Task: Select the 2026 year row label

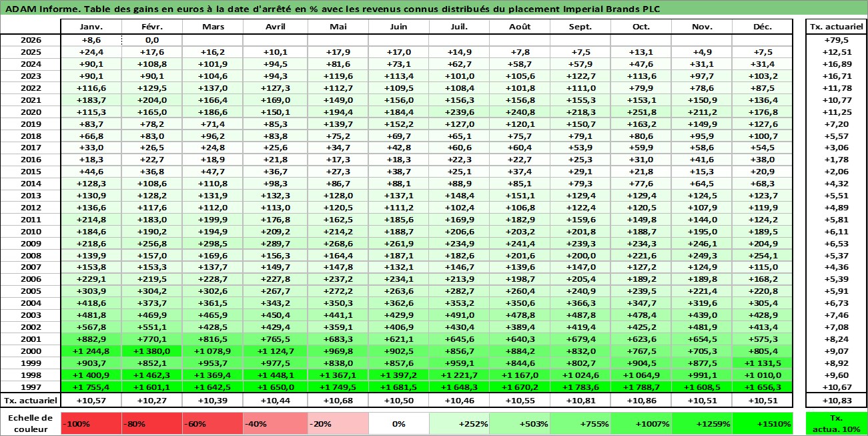Action: (31, 40)
